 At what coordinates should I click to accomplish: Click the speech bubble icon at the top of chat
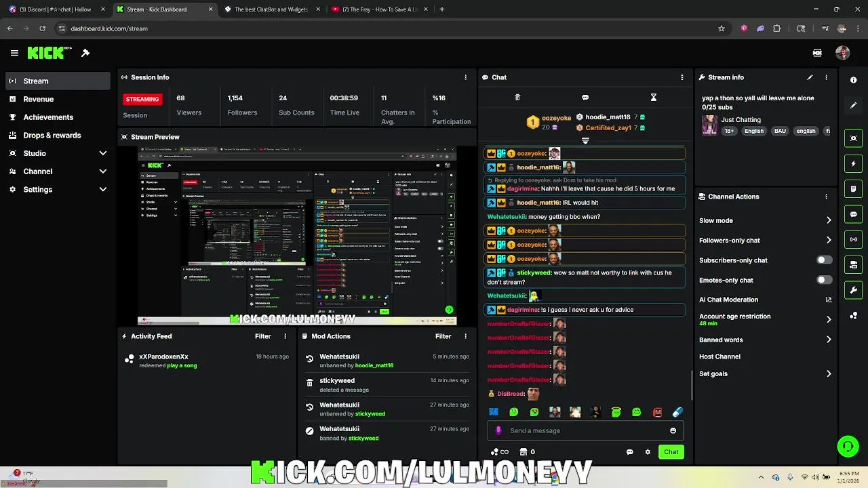click(585, 98)
